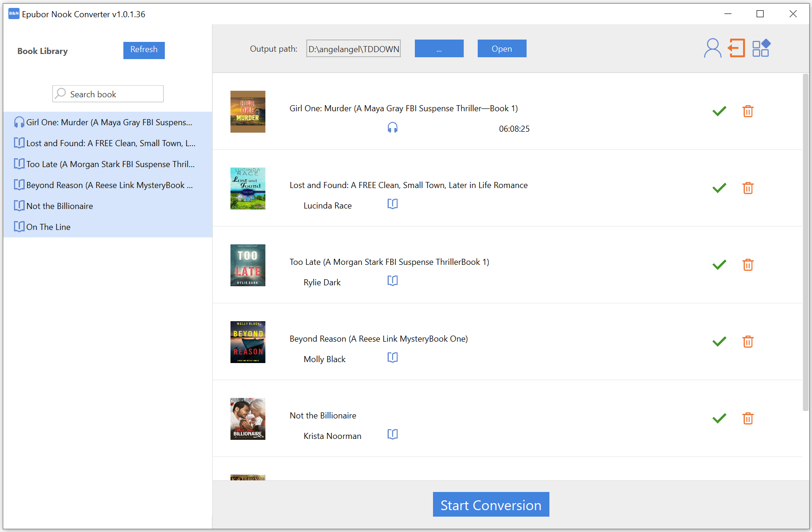Click the Not the Billionaire cover thumbnail
This screenshot has width=812, height=532.
click(x=248, y=419)
